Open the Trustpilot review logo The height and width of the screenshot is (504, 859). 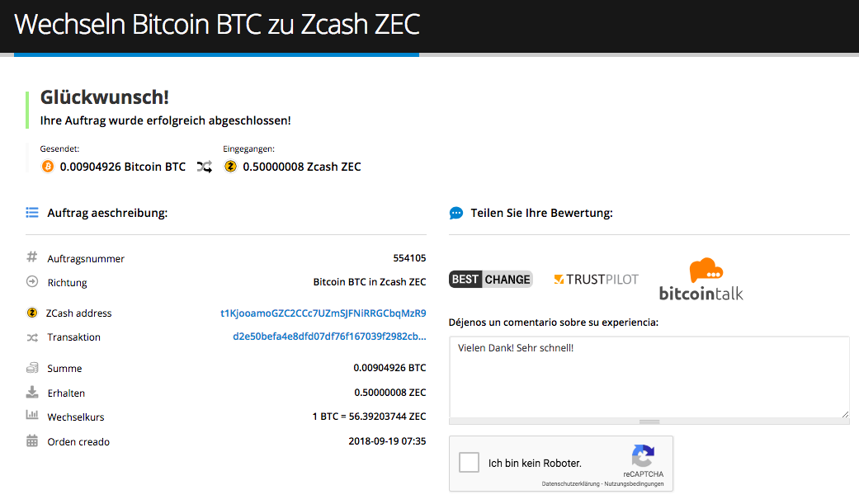pyautogui.click(x=596, y=280)
